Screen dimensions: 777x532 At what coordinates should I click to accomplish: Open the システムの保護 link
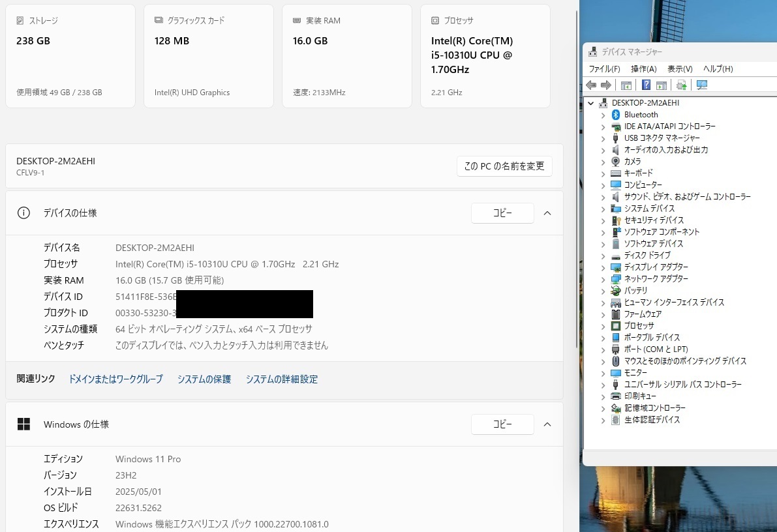[x=204, y=379]
